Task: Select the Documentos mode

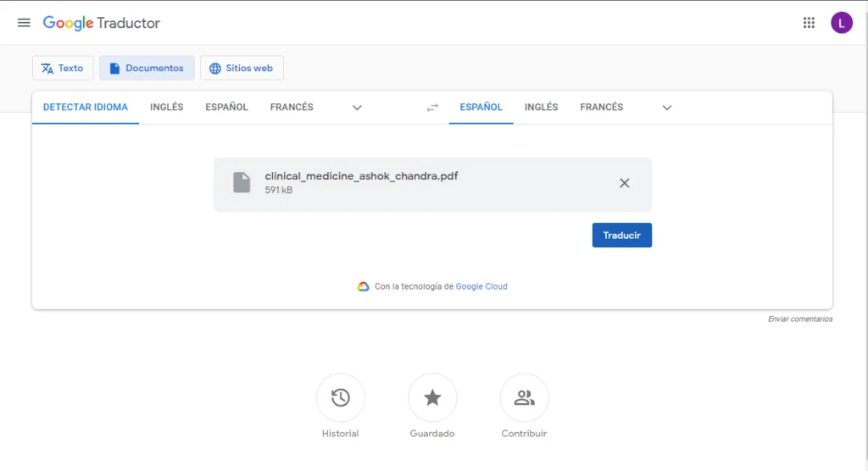Action: click(147, 68)
